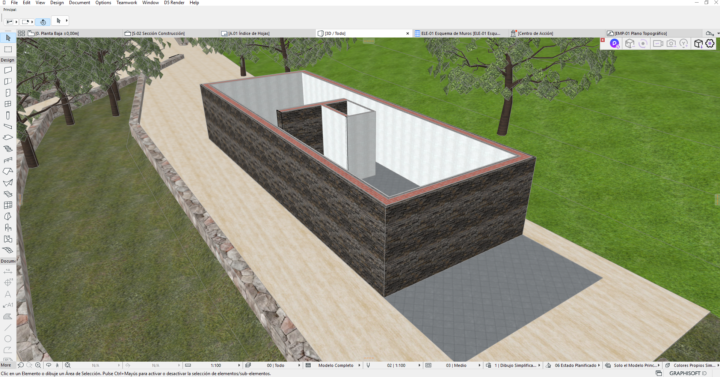The height and width of the screenshot is (377, 720).
Task: Switch to ELE-01 Esquema de Muros tab
Action: [459, 33]
